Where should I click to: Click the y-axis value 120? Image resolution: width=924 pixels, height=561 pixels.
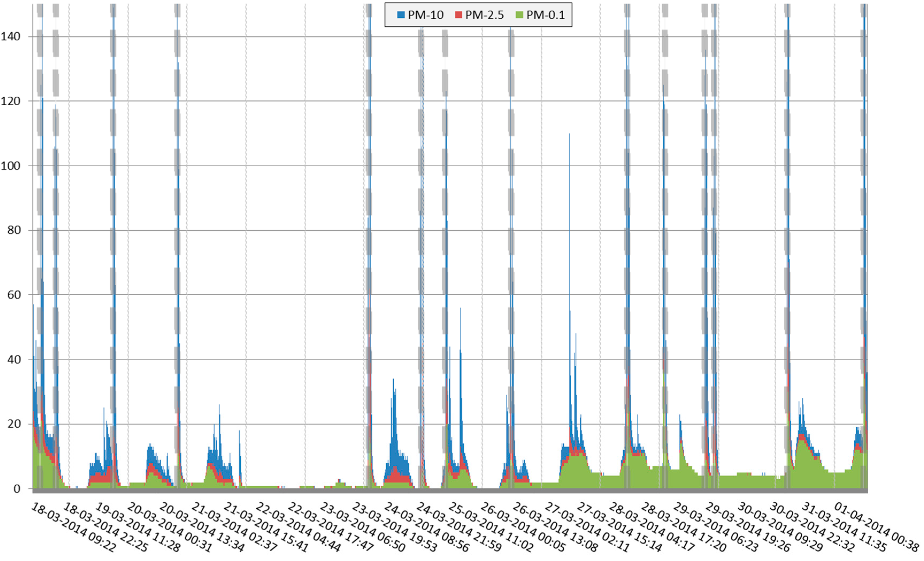click(10, 101)
